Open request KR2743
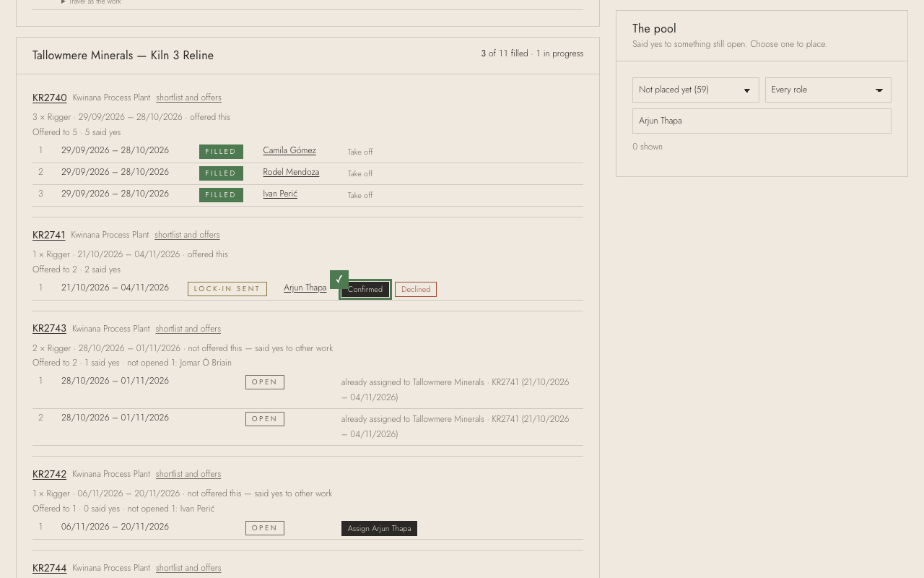Screen dimensions: 924x578 [50, 329]
